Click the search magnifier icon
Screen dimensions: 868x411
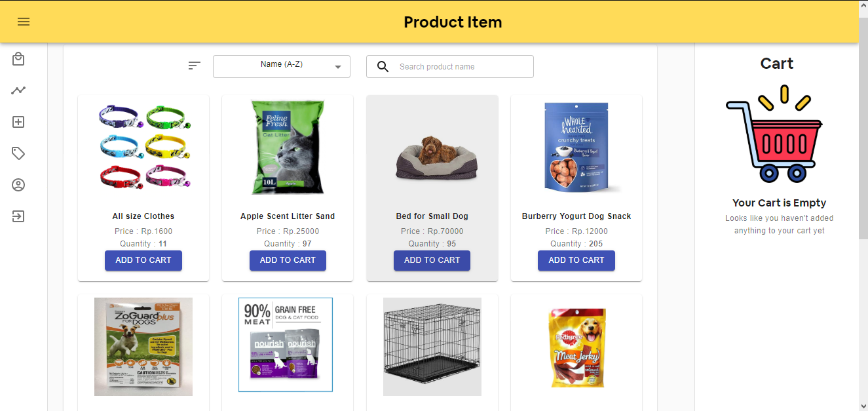[383, 66]
